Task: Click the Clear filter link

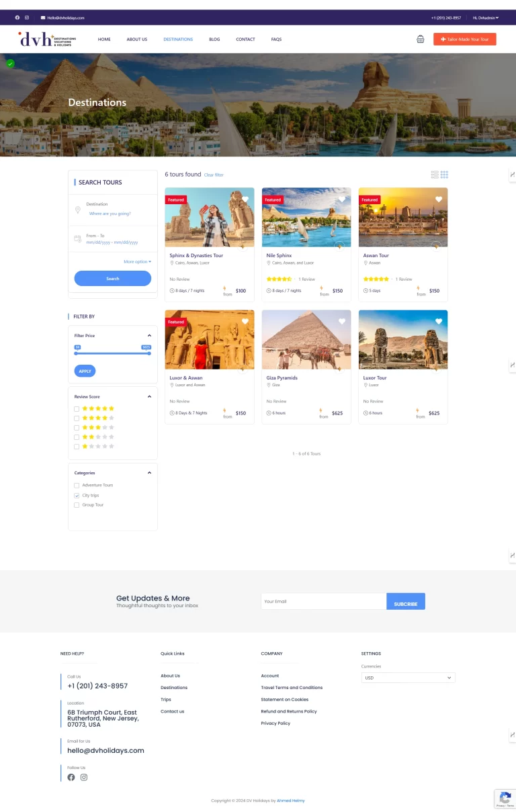Action: [214, 175]
